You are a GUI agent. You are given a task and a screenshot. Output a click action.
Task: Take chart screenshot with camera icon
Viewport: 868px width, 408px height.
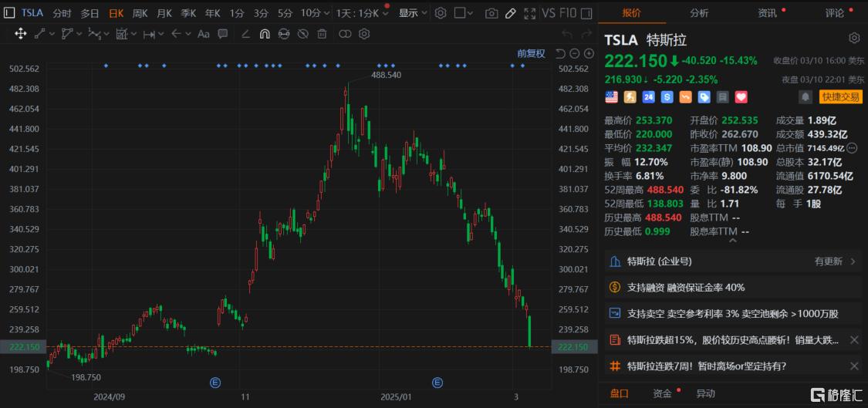click(x=491, y=13)
